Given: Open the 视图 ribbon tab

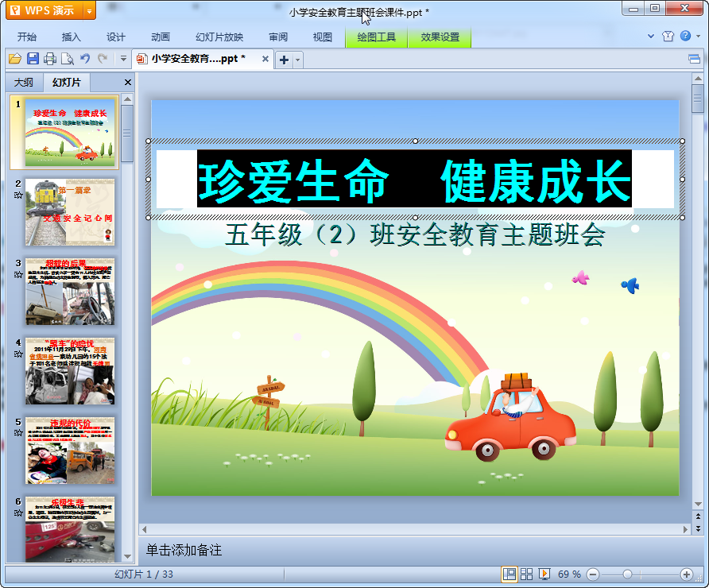Looking at the screenshot, I should (323, 37).
